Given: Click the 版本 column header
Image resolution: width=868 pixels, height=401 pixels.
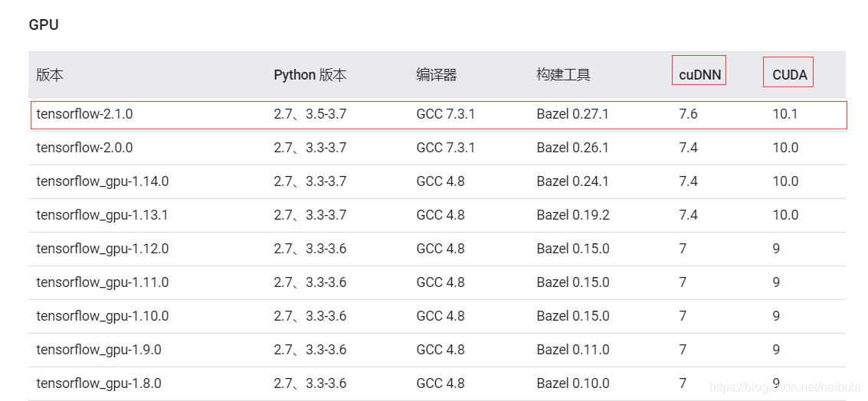Looking at the screenshot, I should (x=50, y=75).
